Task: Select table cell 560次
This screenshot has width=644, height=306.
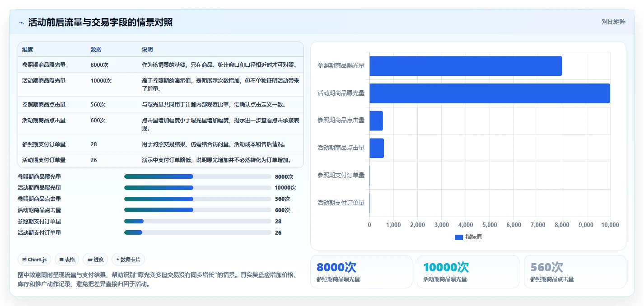Action: (98, 105)
